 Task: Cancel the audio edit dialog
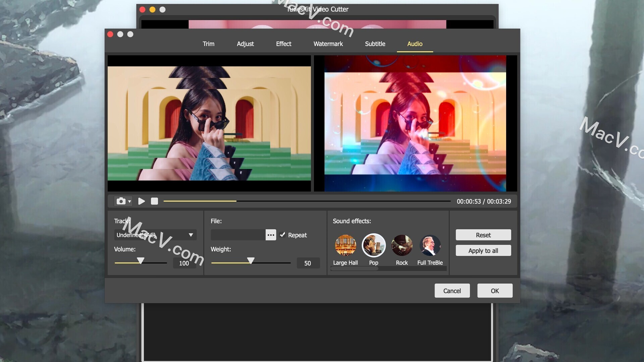pos(452,291)
